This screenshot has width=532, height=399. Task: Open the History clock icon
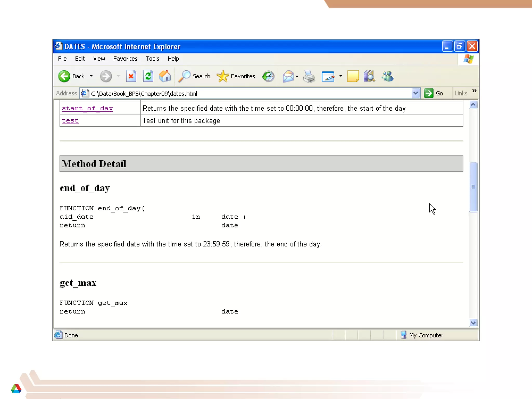point(268,76)
